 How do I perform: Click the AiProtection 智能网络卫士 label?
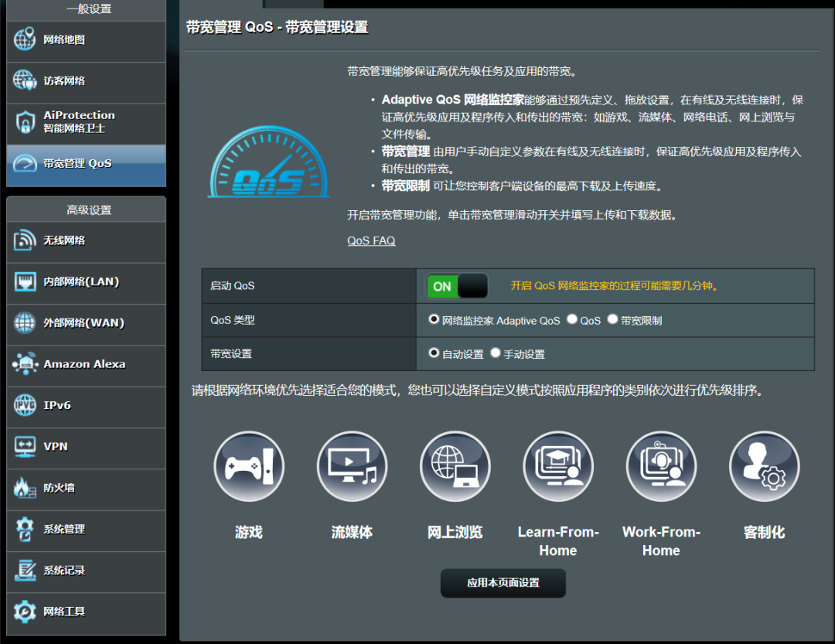[x=79, y=122]
